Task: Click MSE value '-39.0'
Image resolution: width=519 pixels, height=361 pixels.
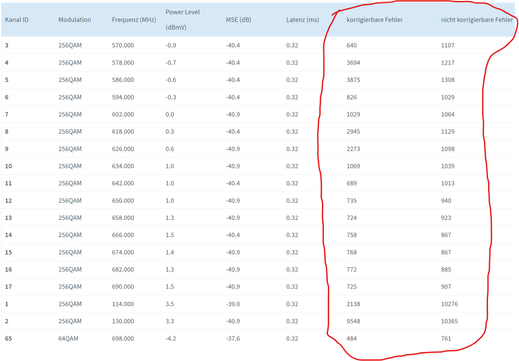Action: click(233, 304)
